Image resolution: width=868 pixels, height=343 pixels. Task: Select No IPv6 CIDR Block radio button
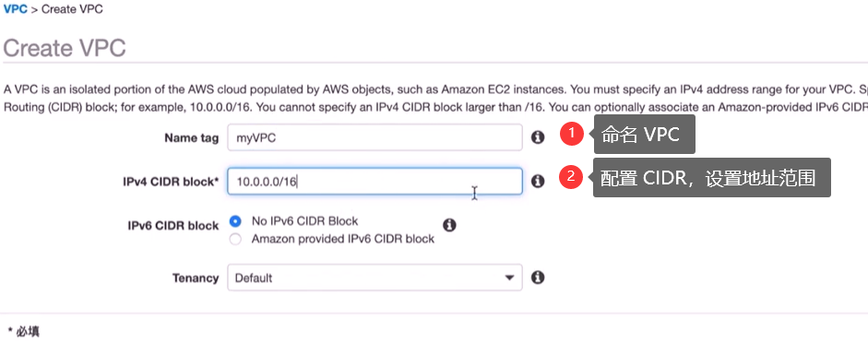236,221
